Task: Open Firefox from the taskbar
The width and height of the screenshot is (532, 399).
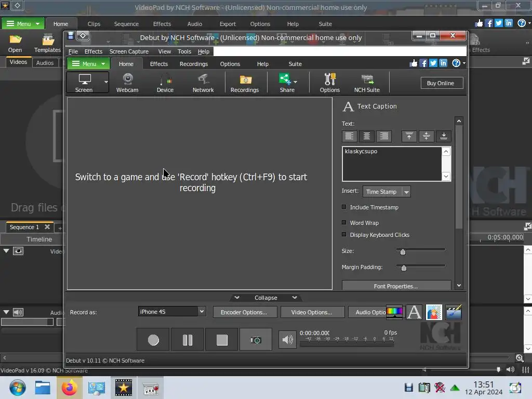Action: pos(69,388)
